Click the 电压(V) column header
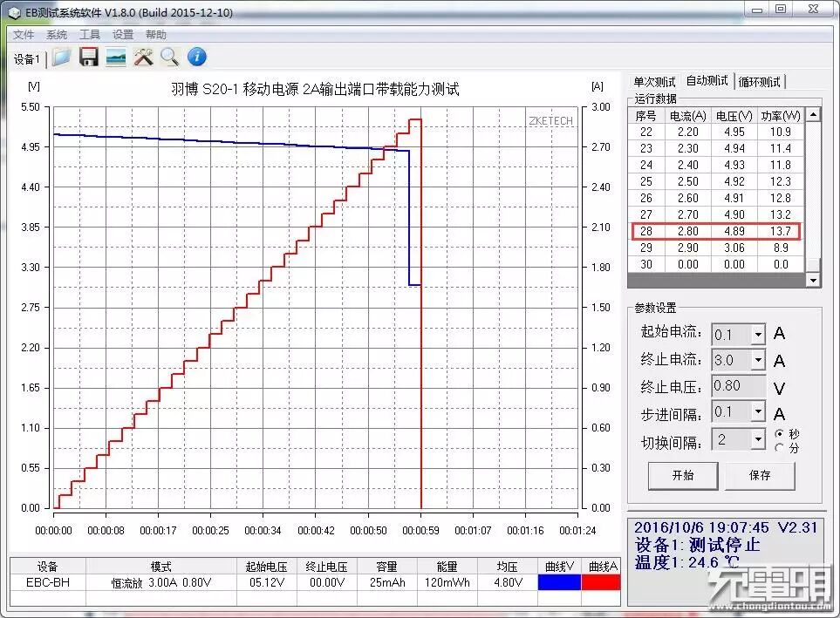 tap(734, 116)
